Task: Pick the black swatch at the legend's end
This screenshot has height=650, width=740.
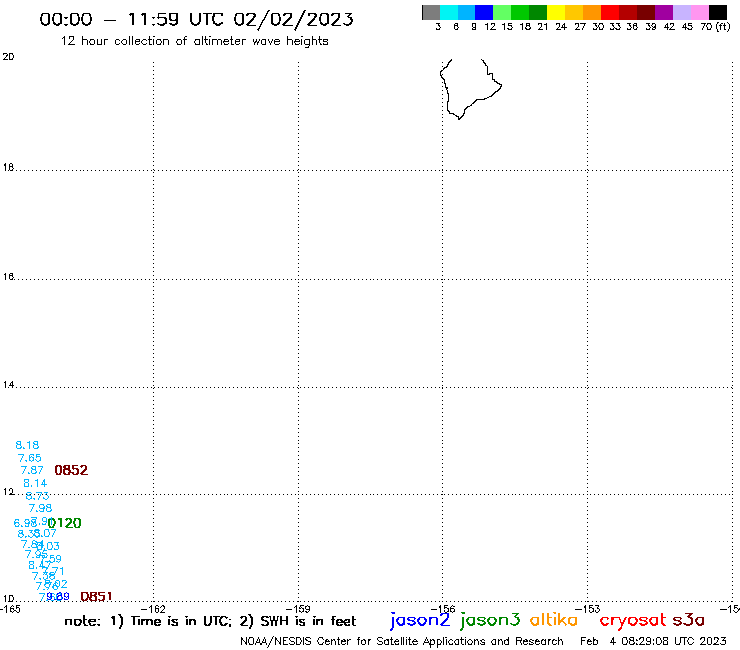Action: (717, 13)
